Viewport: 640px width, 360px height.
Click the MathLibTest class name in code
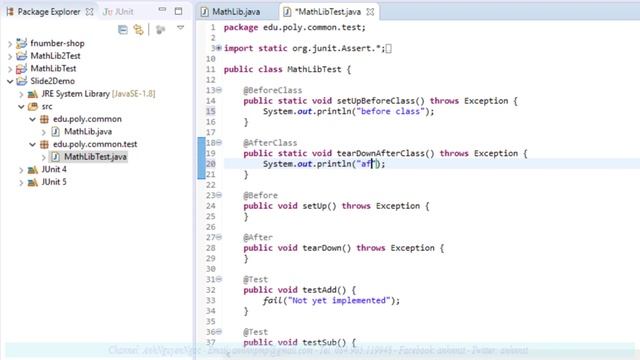click(x=314, y=69)
